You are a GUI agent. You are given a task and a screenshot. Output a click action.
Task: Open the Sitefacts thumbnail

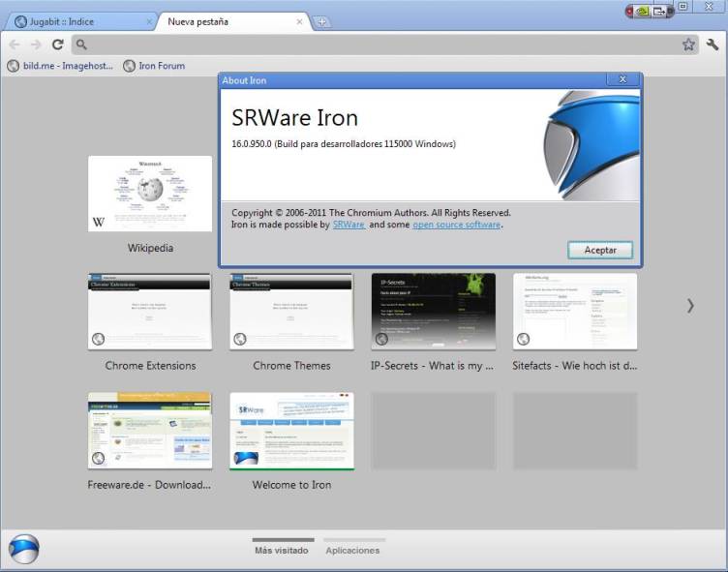tap(575, 312)
